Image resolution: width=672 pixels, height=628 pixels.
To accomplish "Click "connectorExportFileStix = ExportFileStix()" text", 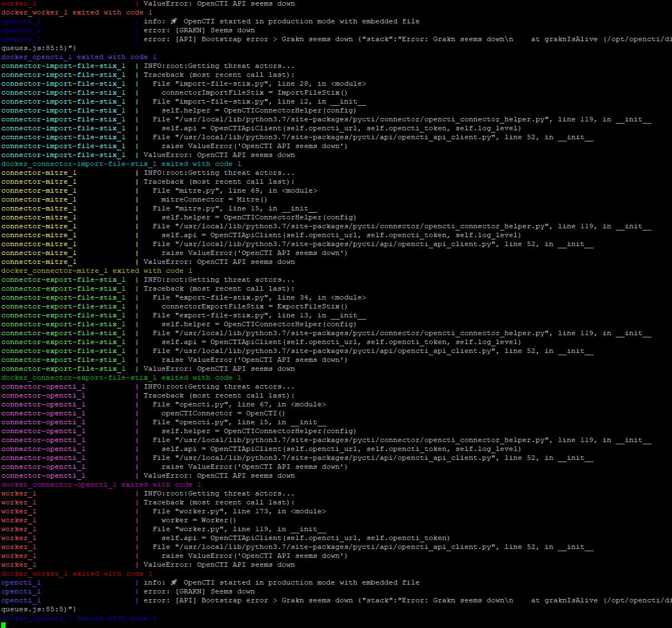I will [x=254, y=306].
